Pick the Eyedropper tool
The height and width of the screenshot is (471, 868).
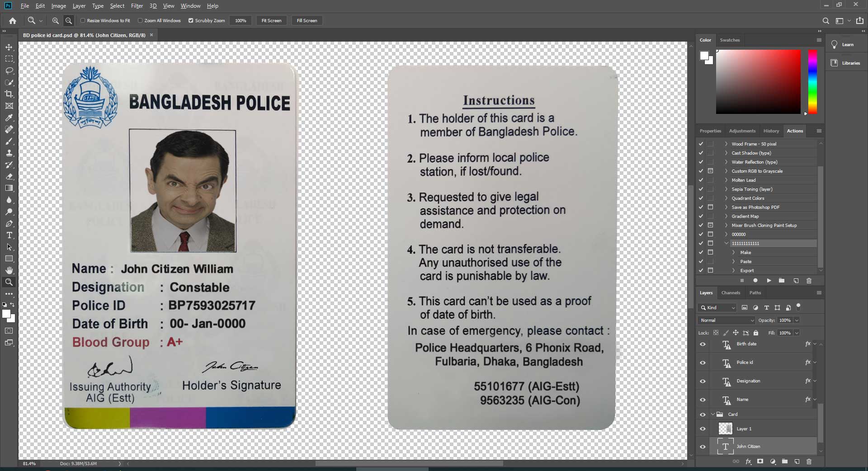coord(9,118)
